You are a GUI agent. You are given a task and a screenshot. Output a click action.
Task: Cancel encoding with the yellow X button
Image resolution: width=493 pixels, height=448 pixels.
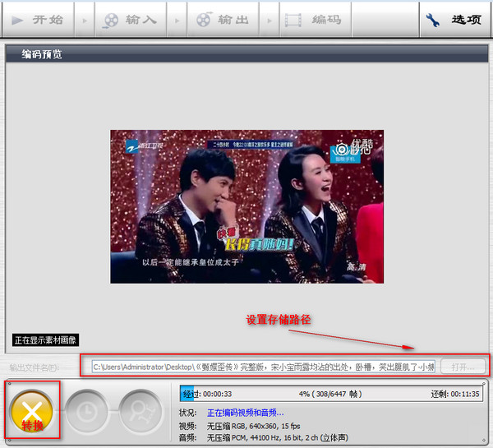32,411
